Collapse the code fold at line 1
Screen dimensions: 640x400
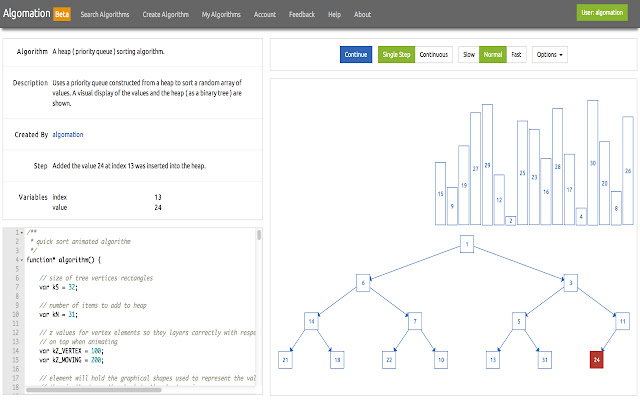coord(19,233)
